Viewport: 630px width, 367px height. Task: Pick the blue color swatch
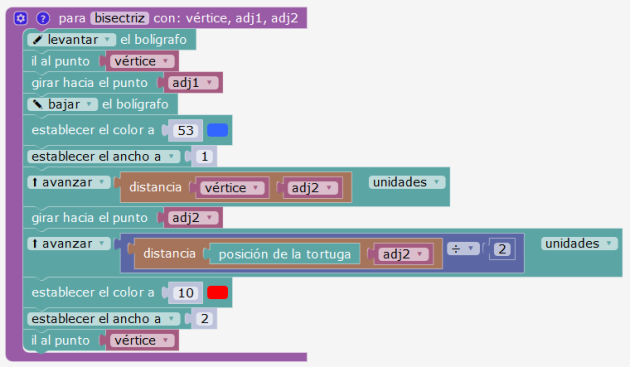(217, 130)
